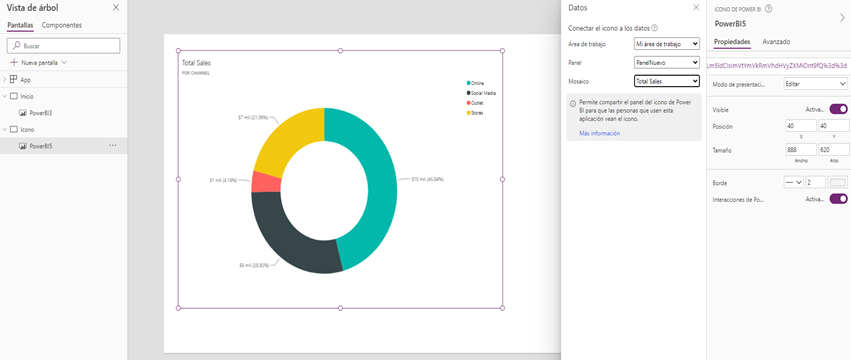Click the Nueva pantalla button
Viewport: 851px width, 360px height.
tap(39, 62)
